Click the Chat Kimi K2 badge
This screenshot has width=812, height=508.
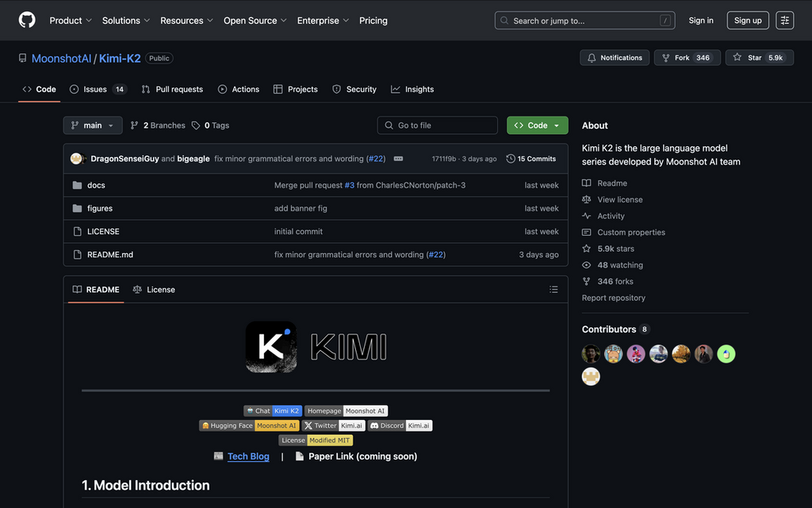click(273, 410)
